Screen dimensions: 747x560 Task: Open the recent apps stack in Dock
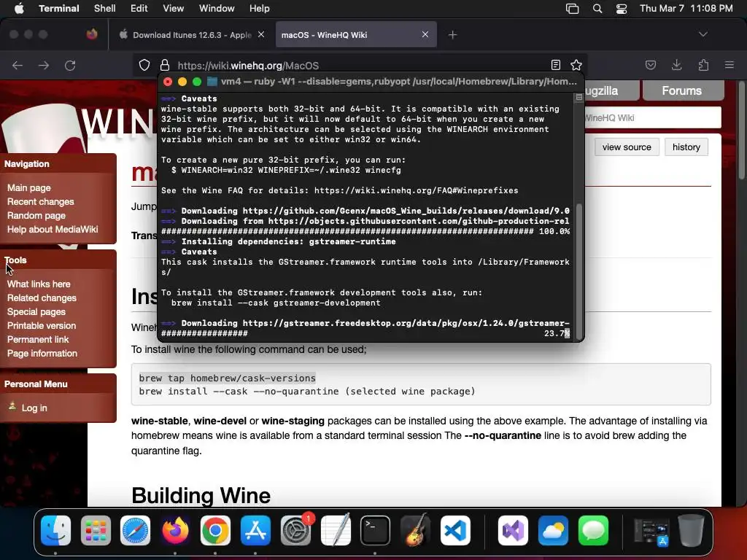tap(651, 532)
